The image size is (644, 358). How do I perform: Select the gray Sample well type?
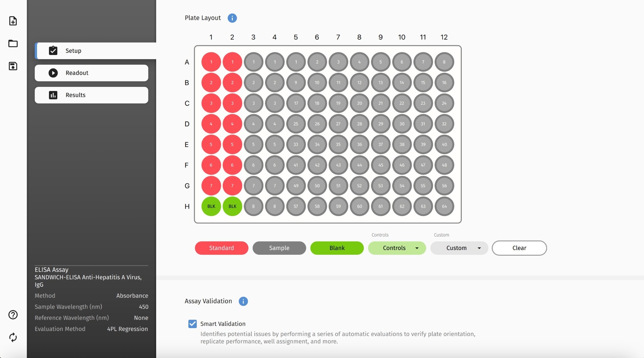279,248
